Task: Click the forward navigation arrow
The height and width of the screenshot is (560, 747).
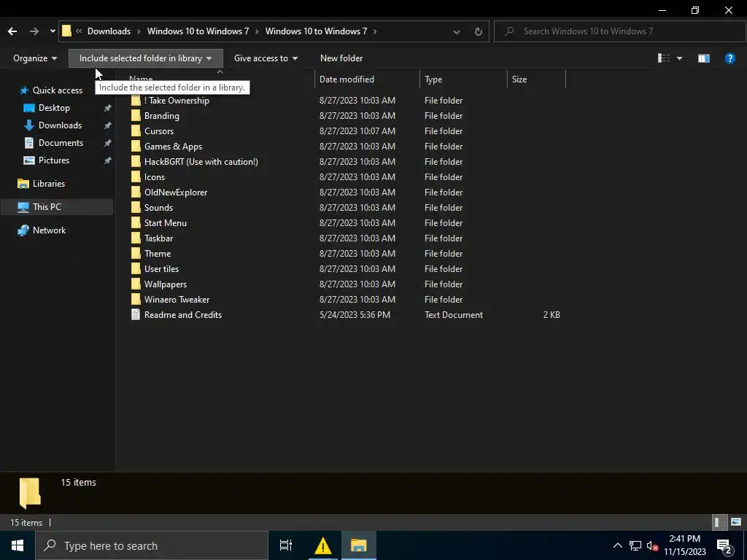Action: (34, 31)
